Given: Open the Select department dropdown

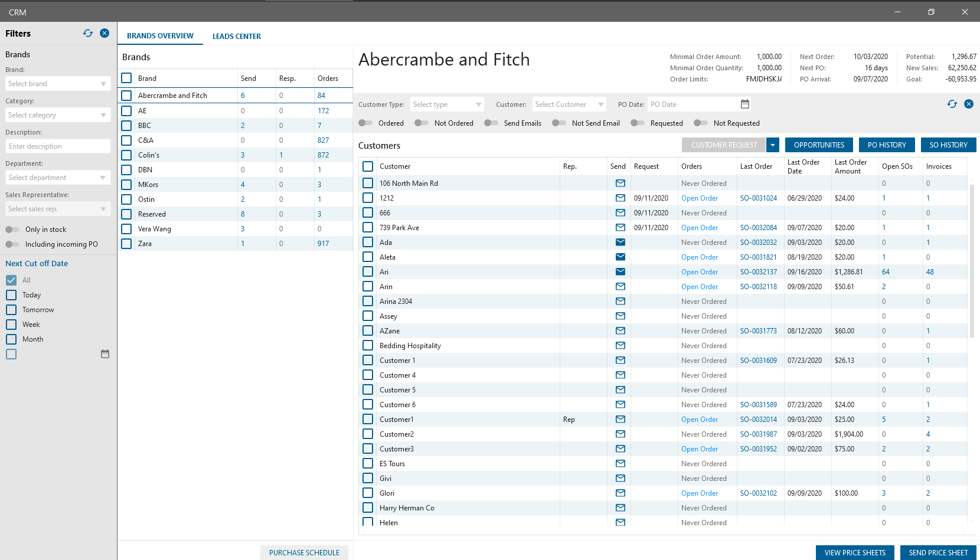Looking at the screenshot, I should pos(58,178).
